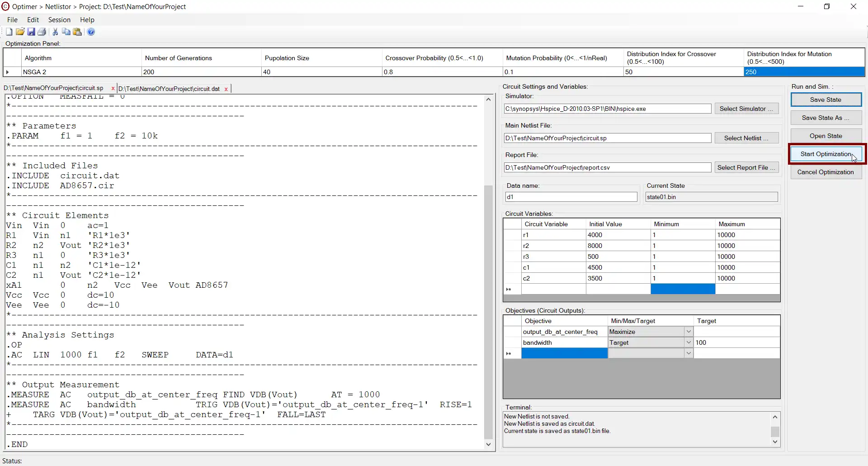Click the Current State field showing state01.bin
This screenshot has width=868, height=466.
(x=711, y=197)
